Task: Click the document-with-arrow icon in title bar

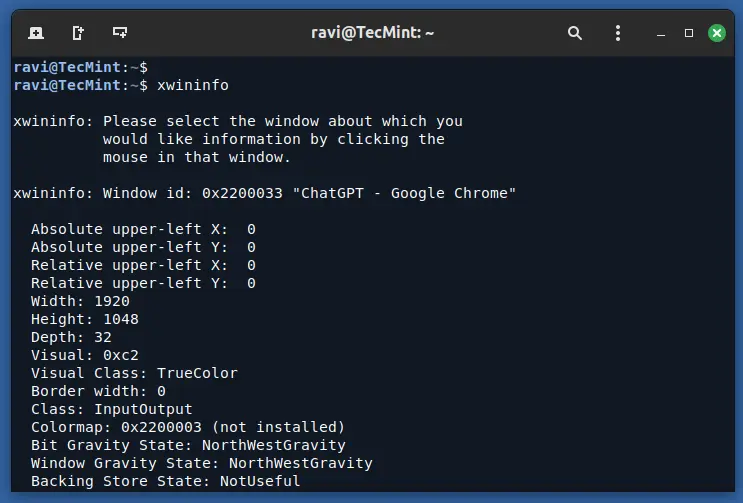Action: pyautogui.click(x=78, y=33)
